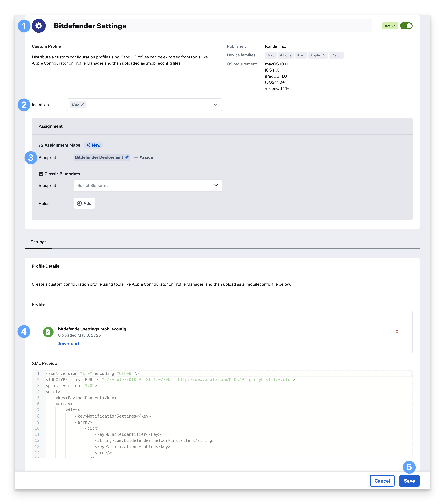Add a rule under Classic Blueprints

(x=84, y=203)
